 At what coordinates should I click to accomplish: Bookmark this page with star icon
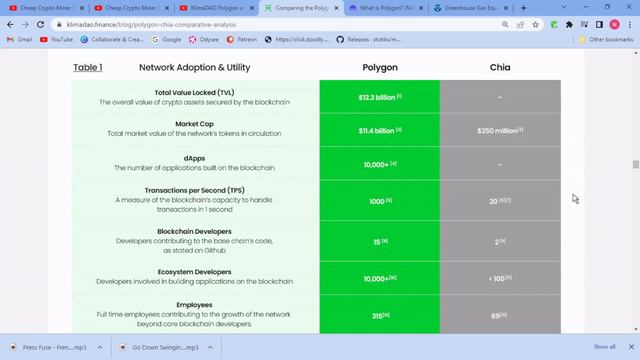(536, 24)
